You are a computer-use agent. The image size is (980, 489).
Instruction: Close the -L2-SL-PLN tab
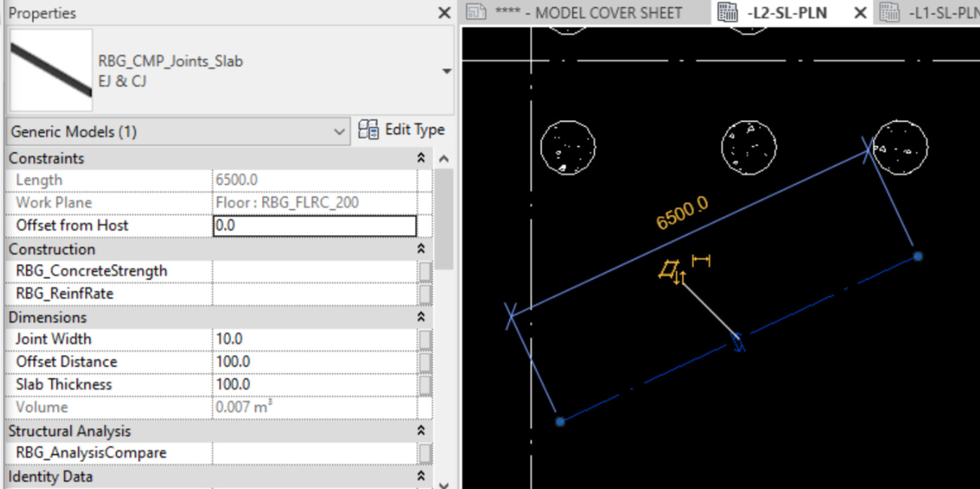coord(859,13)
